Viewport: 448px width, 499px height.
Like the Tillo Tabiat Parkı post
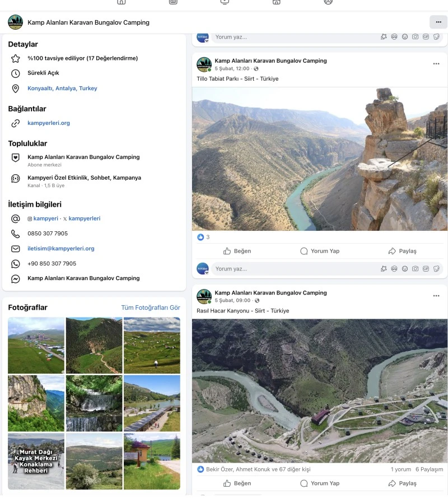(x=237, y=251)
